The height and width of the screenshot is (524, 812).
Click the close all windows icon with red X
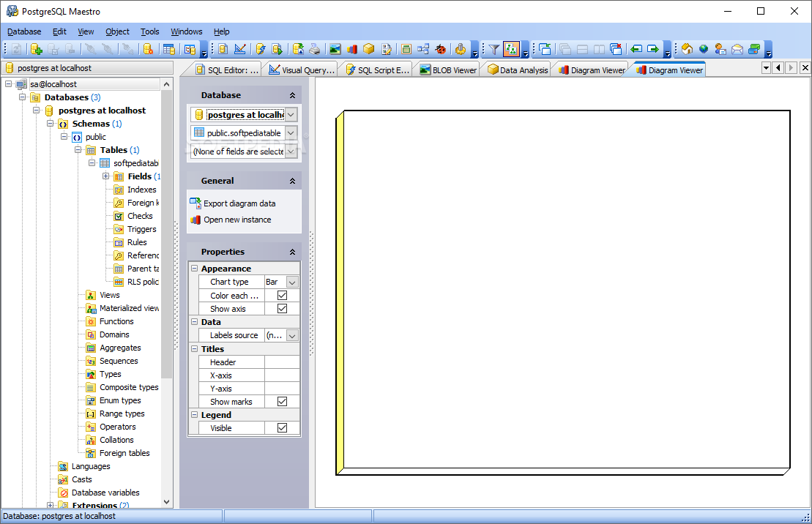(x=616, y=49)
